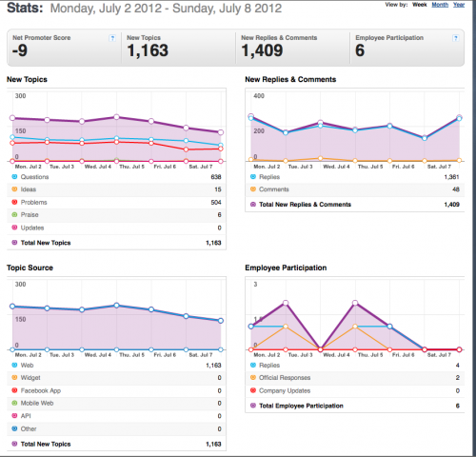The height and width of the screenshot is (457, 476).
Task: Click the New Topics summary tile
Action: tap(178, 48)
